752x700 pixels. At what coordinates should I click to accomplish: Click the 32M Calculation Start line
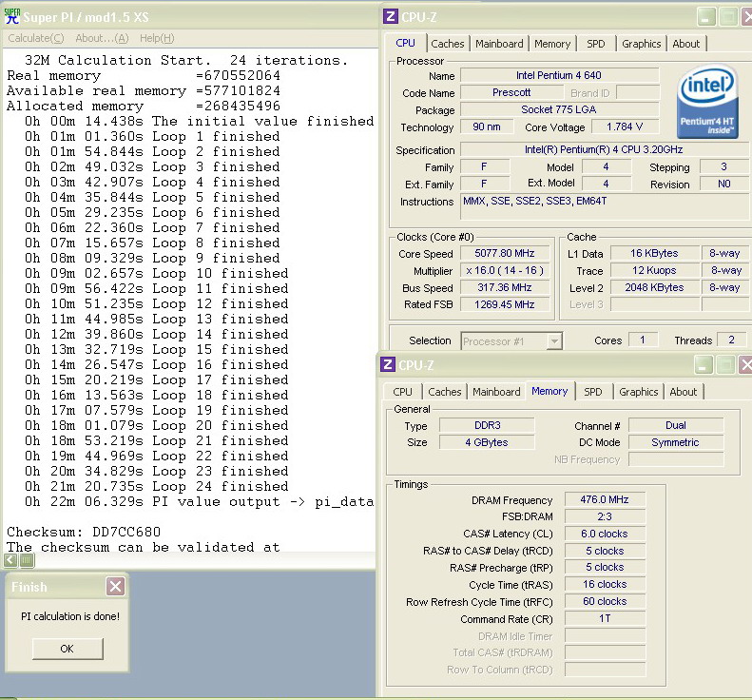[x=186, y=60]
